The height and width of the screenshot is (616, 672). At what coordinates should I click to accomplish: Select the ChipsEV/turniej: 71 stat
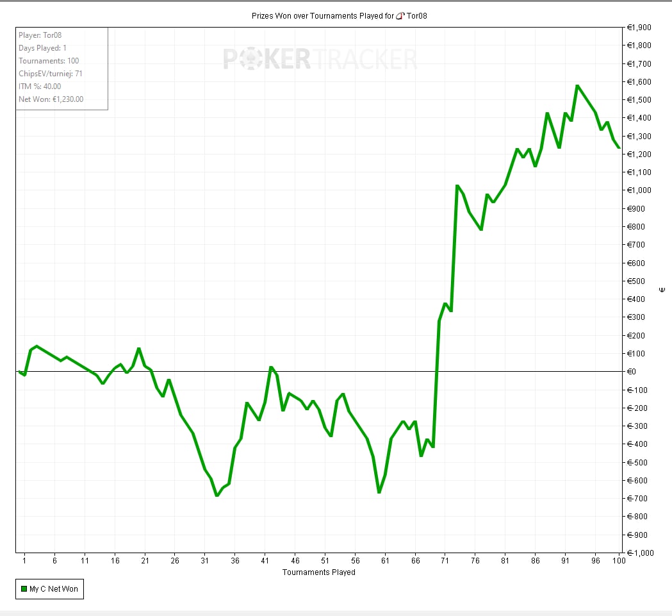coord(51,74)
